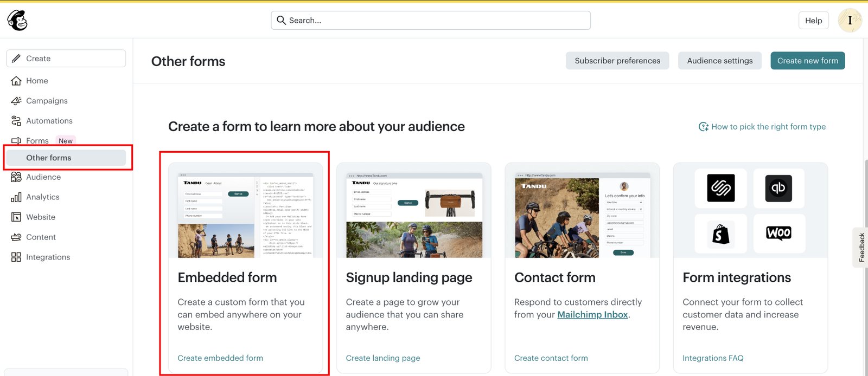Click the Content sidebar icon

point(16,237)
